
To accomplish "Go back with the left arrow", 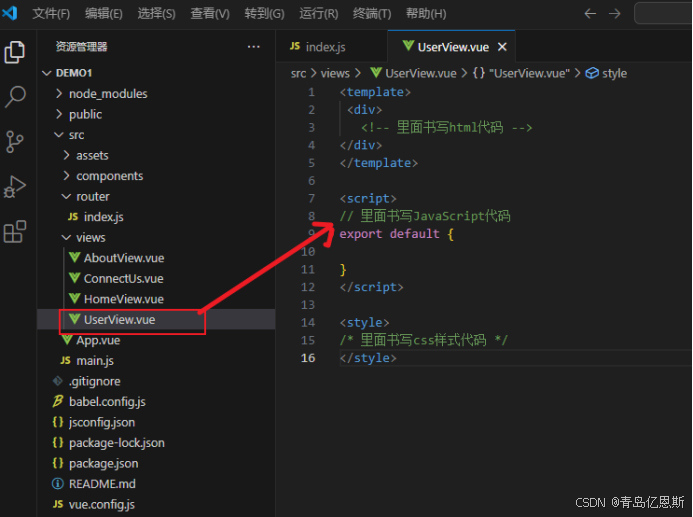I will pos(590,14).
